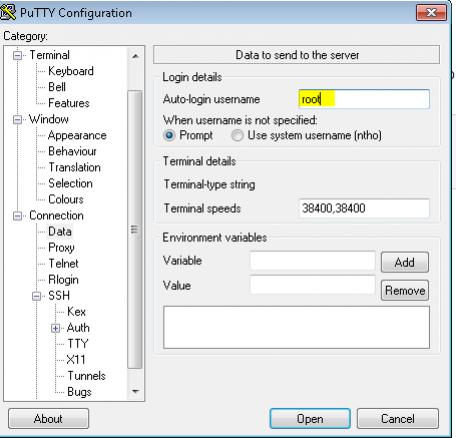Click the category tree scroll down arrow
The height and width of the screenshot is (438, 456).
[135, 391]
